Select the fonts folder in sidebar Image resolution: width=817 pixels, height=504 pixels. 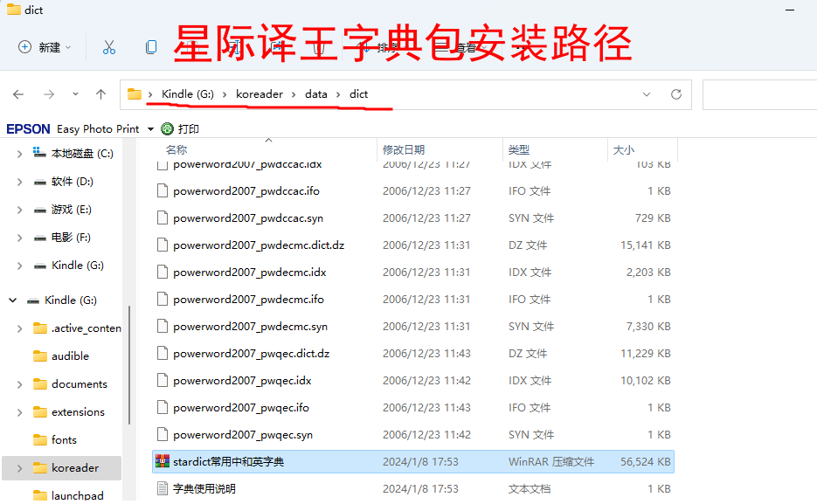[x=64, y=440]
